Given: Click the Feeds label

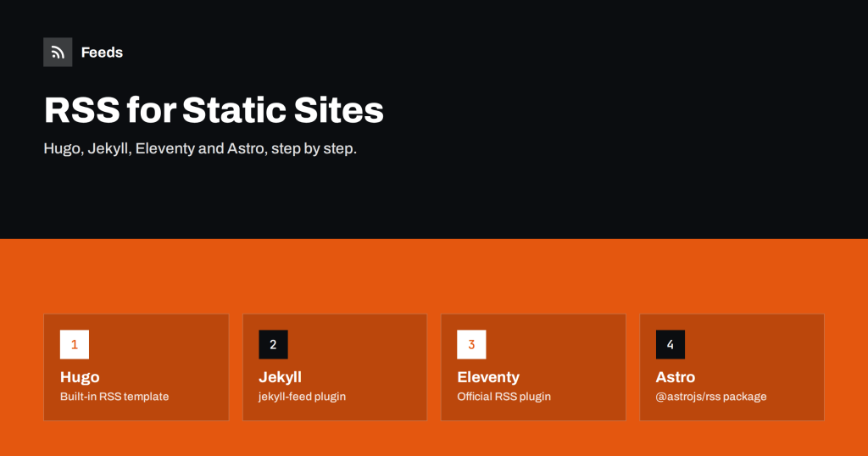Looking at the screenshot, I should (x=102, y=52).
